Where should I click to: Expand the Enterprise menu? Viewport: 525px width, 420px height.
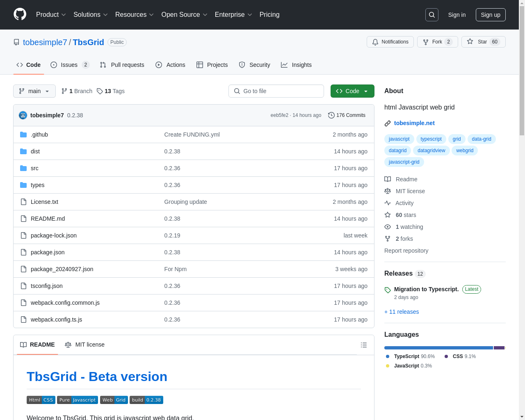(233, 15)
